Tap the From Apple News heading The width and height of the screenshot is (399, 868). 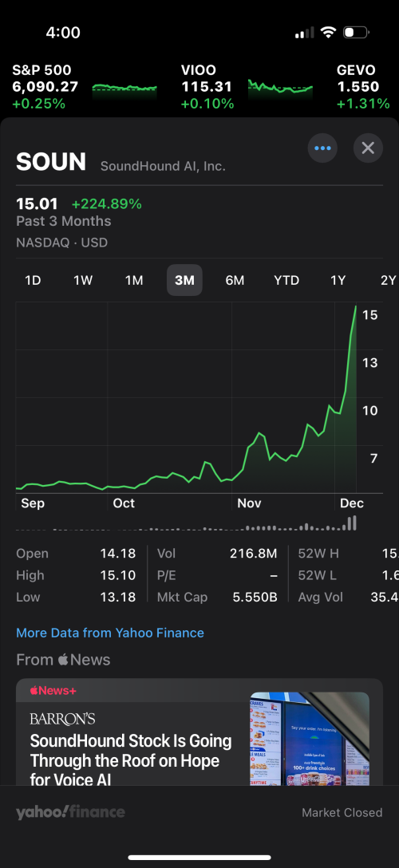pyautogui.click(x=63, y=660)
